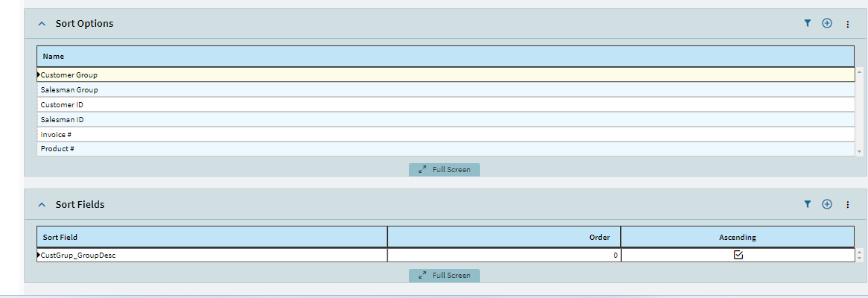Click the Sort Fields panel title

pos(80,205)
